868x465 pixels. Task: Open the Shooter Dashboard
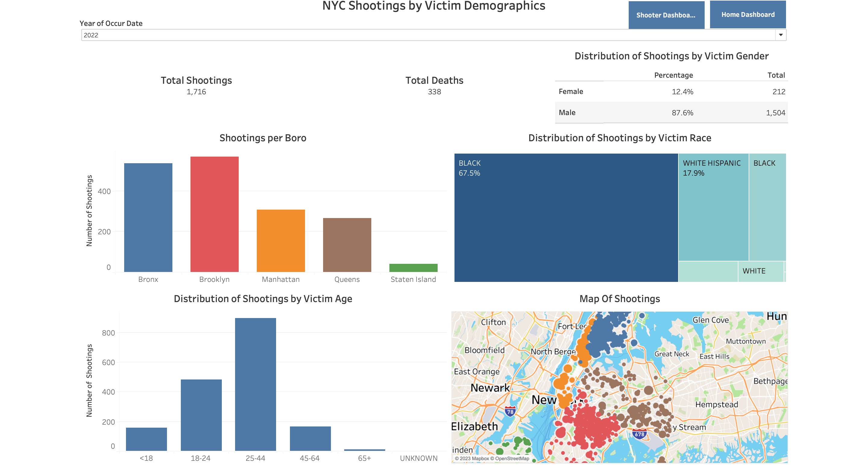(666, 14)
